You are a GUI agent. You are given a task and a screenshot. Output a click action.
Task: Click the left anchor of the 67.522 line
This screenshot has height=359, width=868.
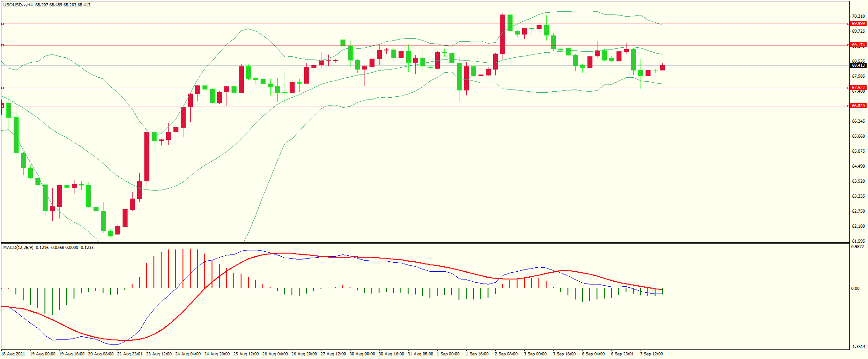(x=2, y=88)
